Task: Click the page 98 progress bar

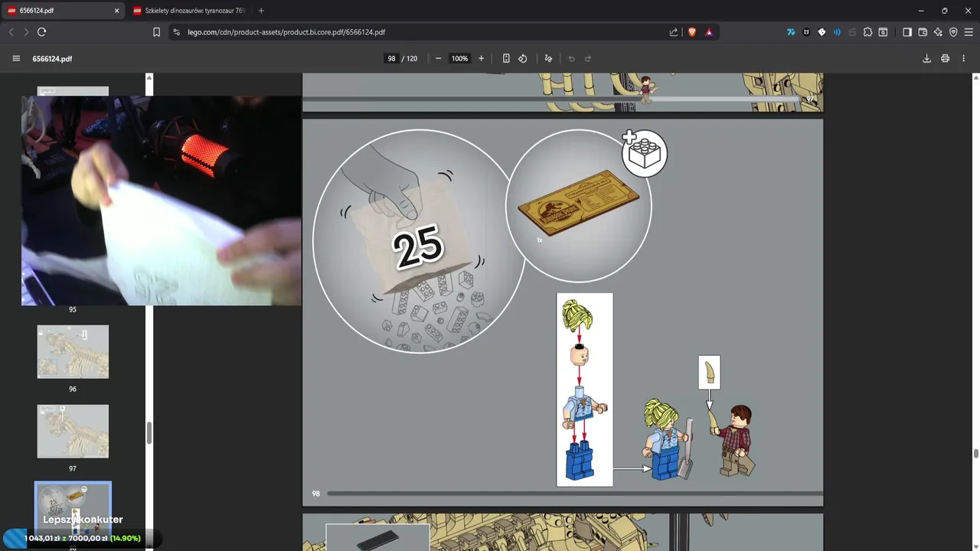Action: [x=575, y=494]
